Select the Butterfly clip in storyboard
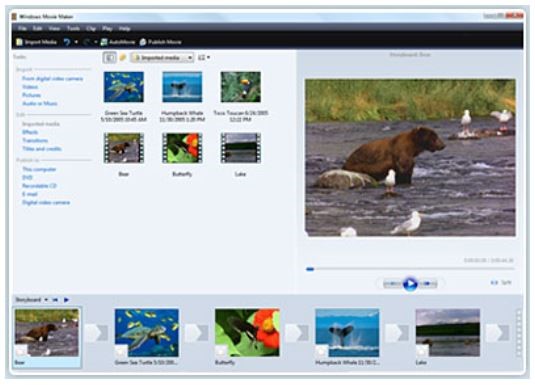The image size is (535, 385). coord(247,333)
